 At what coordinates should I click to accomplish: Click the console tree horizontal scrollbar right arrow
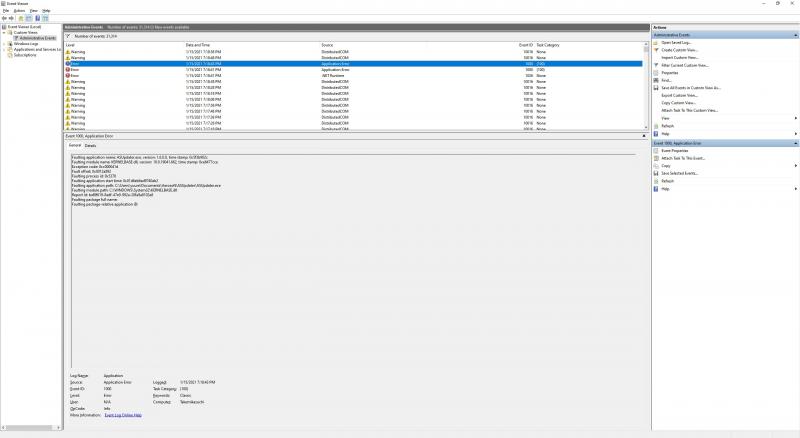[59, 427]
